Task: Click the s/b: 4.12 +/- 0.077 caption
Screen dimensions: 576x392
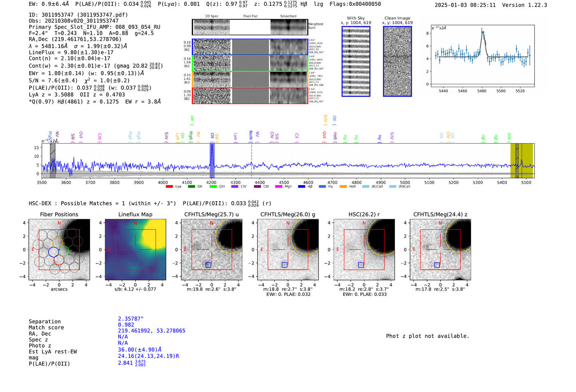Action: (x=135, y=289)
